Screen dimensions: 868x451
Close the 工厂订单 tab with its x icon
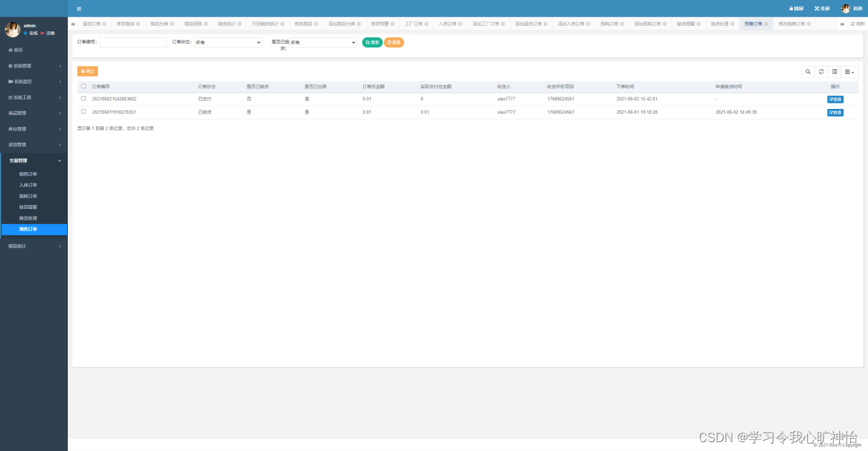427,24
